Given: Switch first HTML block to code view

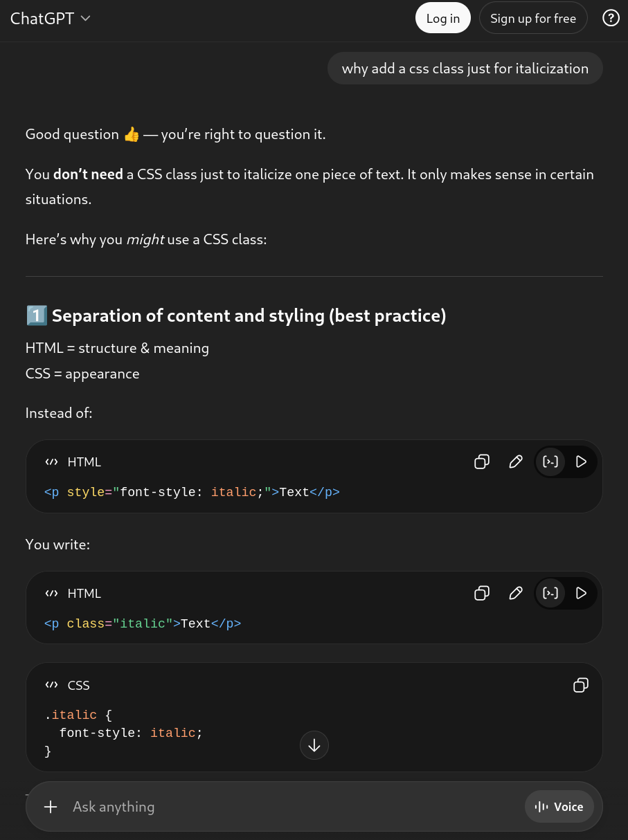Looking at the screenshot, I should pos(550,462).
